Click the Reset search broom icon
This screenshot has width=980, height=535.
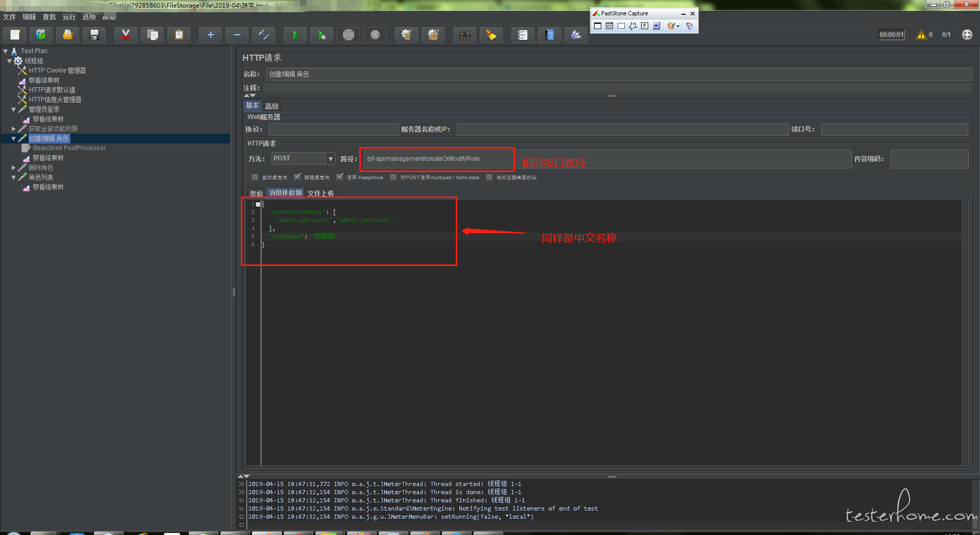(x=491, y=35)
